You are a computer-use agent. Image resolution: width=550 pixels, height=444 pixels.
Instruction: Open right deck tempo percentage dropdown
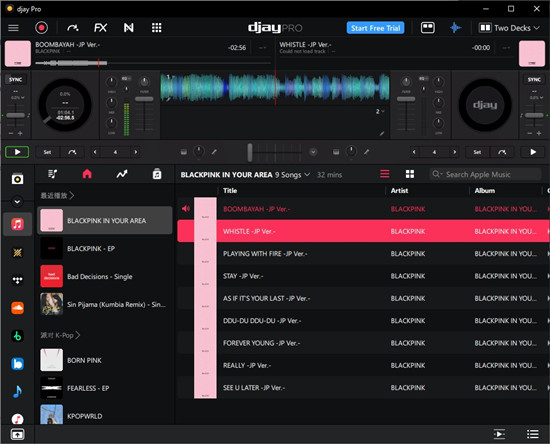(537, 97)
